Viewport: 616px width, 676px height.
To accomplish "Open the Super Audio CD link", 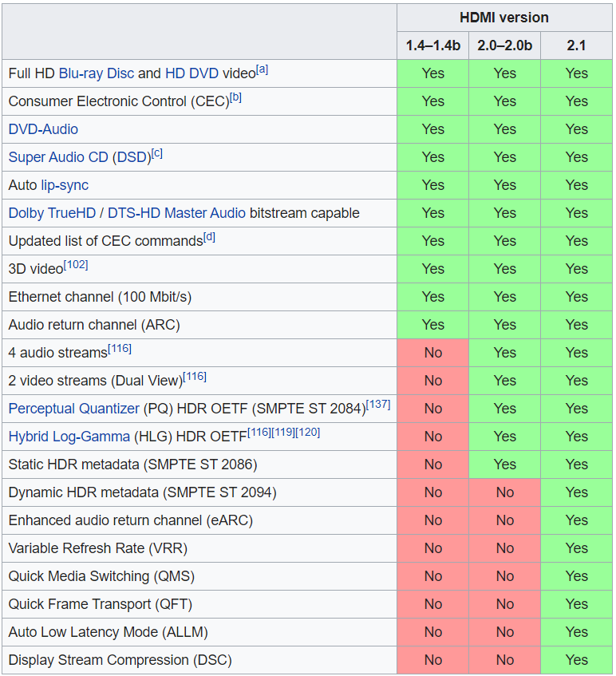I will coord(58,157).
